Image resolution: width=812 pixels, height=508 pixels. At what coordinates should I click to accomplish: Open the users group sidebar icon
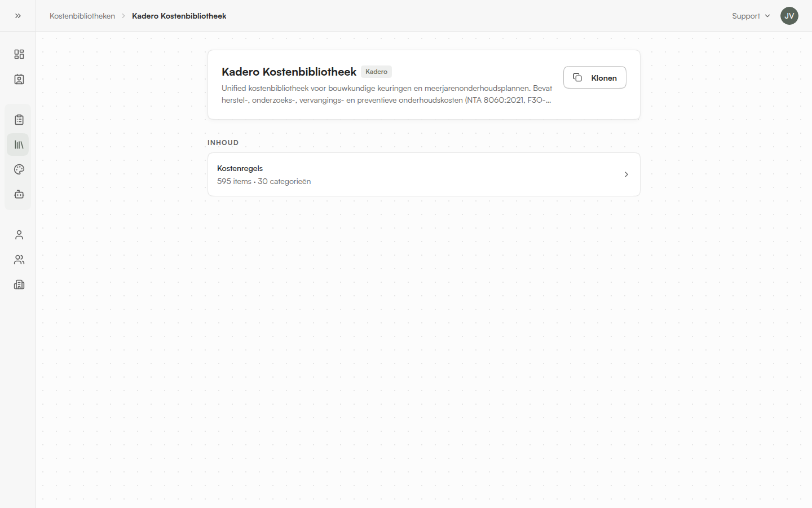[x=19, y=260]
